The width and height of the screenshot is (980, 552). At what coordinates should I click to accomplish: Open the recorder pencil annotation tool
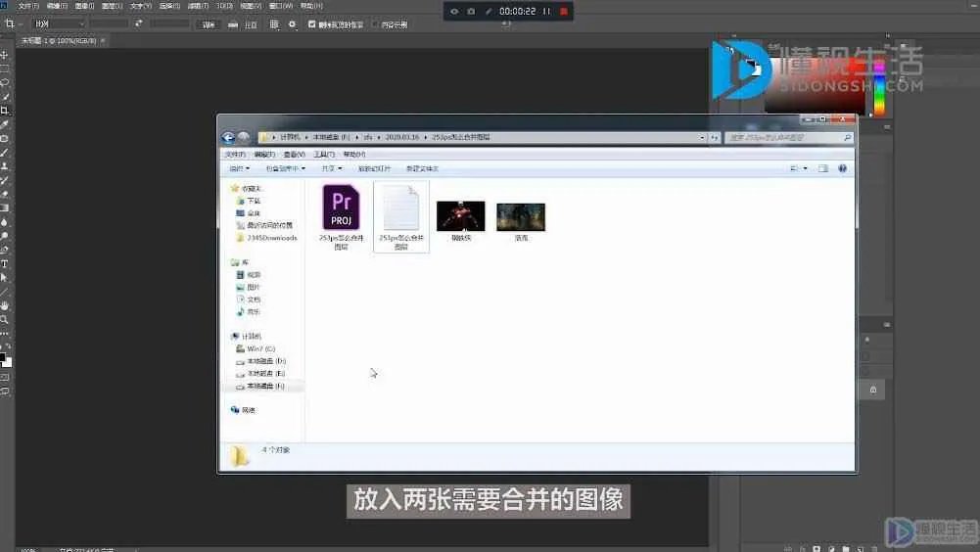(489, 11)
